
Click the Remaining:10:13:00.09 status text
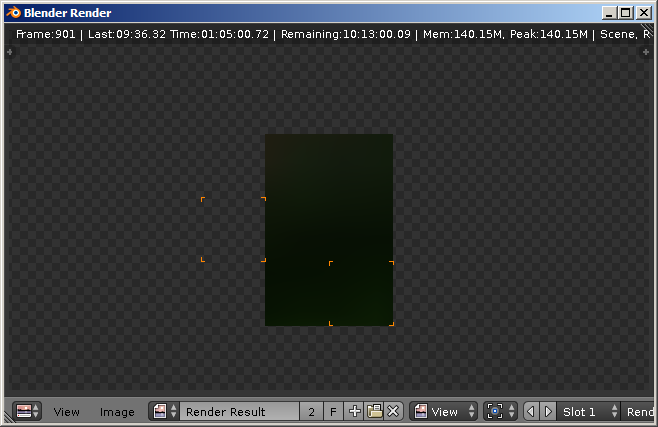point(346,34)
